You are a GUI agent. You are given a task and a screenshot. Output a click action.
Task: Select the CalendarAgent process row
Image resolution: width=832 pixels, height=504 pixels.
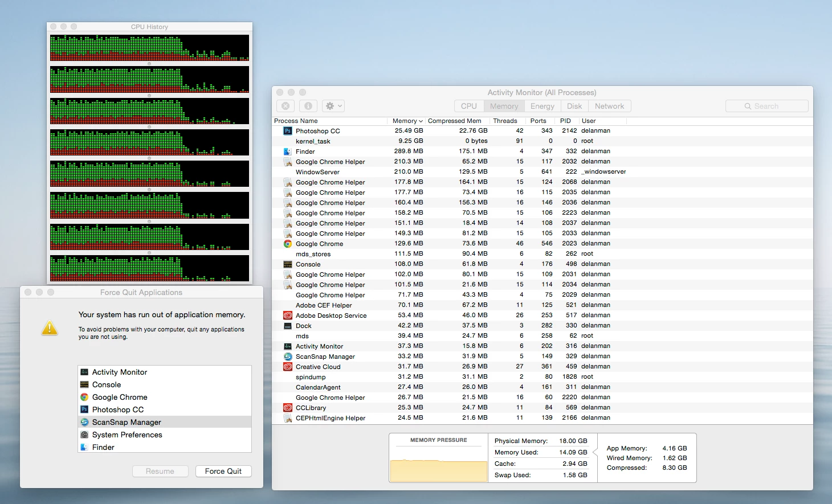point(543,387)
